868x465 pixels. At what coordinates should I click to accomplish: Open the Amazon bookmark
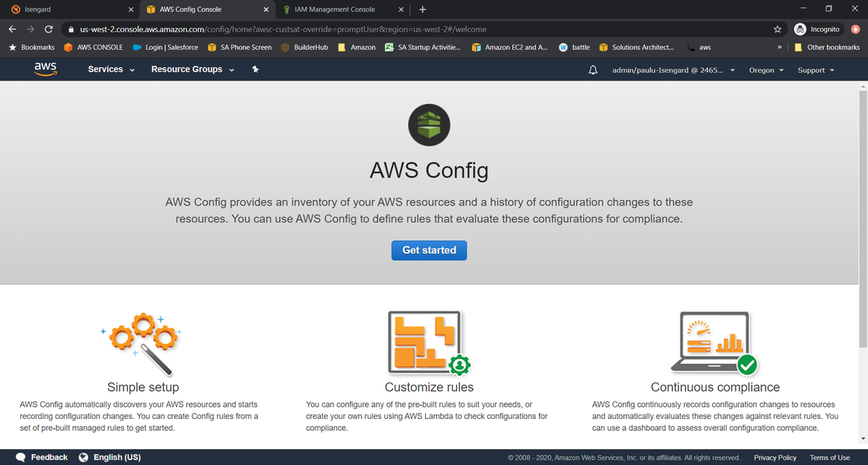(357, 47)
